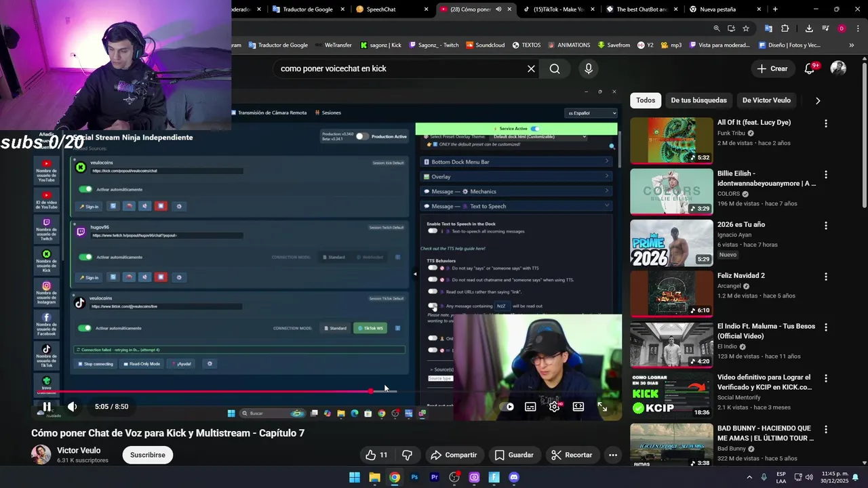This screenshot has width=868, height=488.
Task: Mute the playing YouTube tab speaker icon
Action: coord(499,9)
